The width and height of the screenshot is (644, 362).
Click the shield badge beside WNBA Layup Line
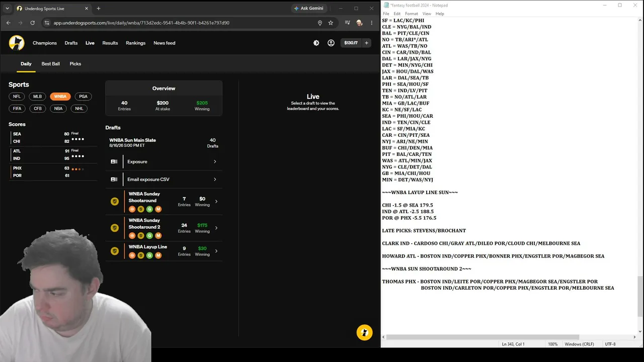tap(115, 251)
